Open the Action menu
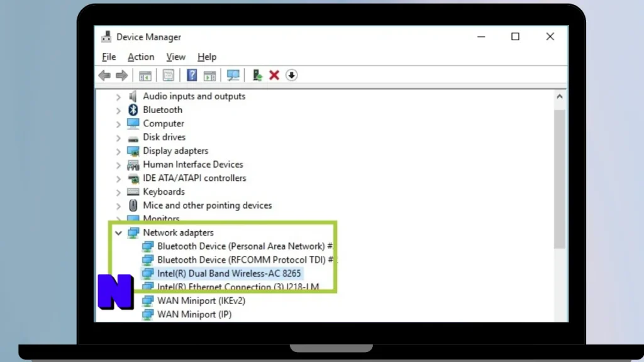644x362 pixels. coord(141,57)
